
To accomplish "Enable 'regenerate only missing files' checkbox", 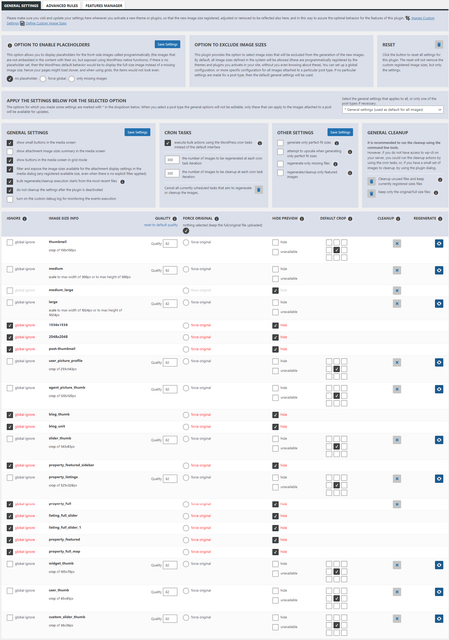I will point(280,164).
